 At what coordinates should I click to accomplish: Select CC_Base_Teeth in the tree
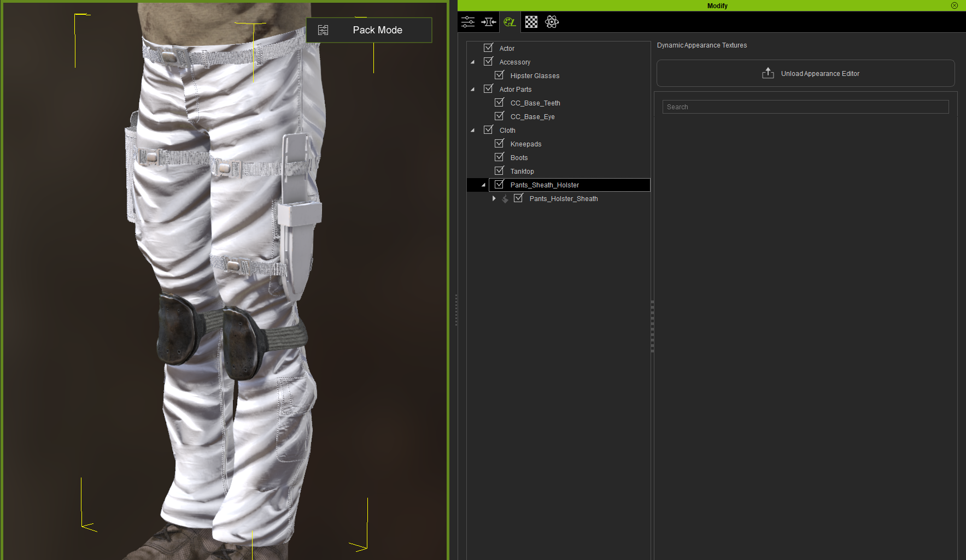click(535, 103)
